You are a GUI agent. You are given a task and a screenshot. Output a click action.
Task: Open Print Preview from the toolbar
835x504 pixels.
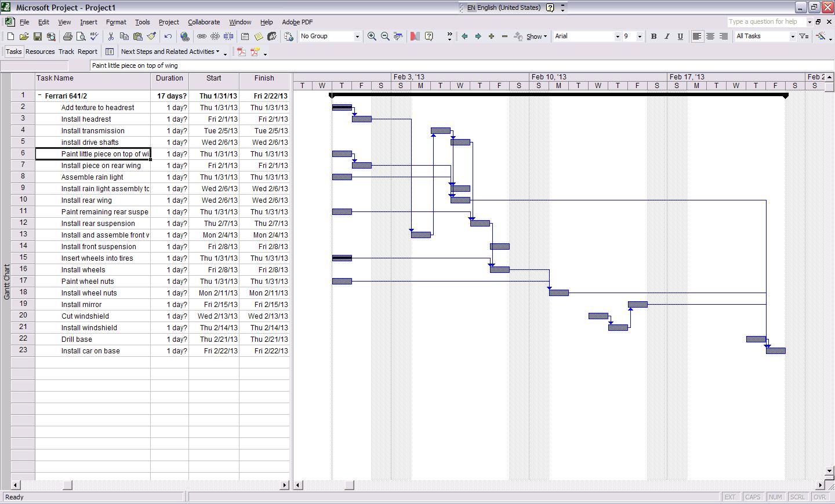click(x=81, y=36)
